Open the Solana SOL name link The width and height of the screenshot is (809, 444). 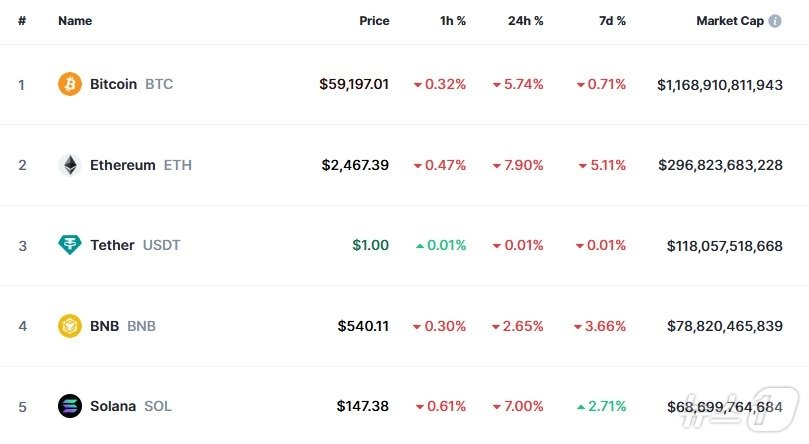113,406
